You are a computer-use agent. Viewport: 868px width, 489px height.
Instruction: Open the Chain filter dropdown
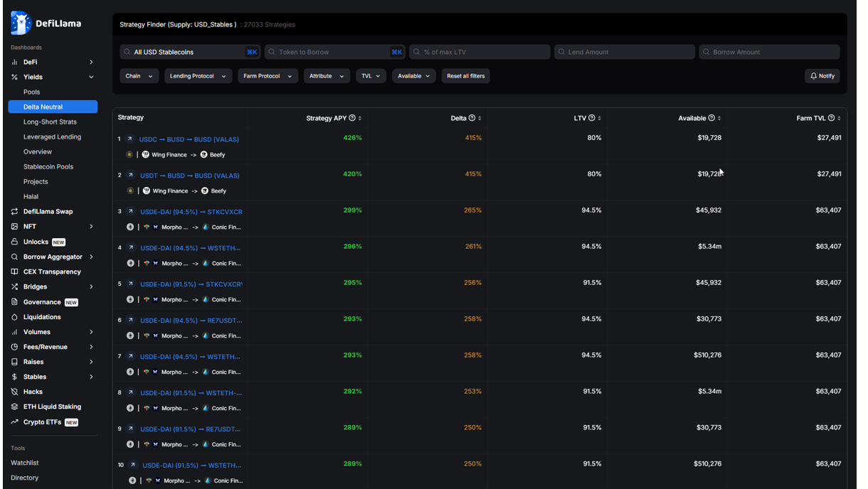[x=139, y=75]
